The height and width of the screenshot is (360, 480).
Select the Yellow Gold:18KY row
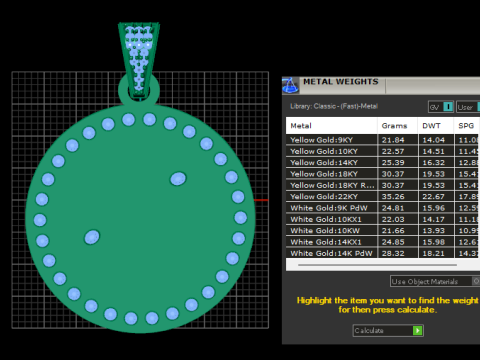click(383, 174)
